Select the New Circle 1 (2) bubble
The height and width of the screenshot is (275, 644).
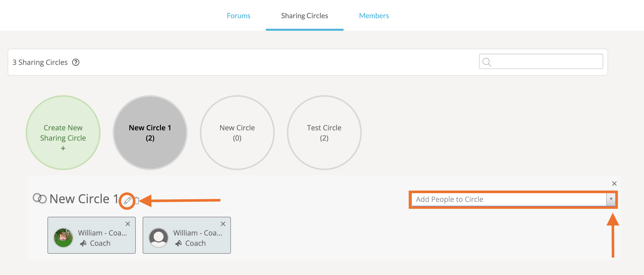pyautogui.click(x=150, y=133)
